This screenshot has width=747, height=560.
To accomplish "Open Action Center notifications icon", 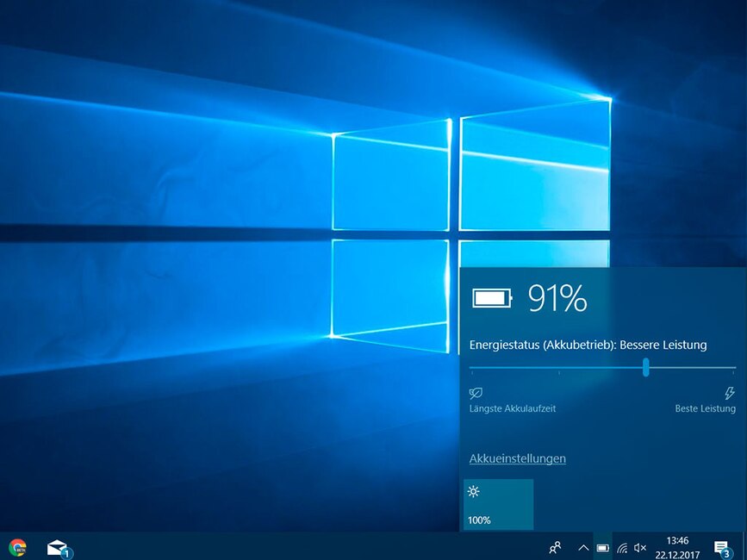I will pyautogui.click(x=721, y=547).
